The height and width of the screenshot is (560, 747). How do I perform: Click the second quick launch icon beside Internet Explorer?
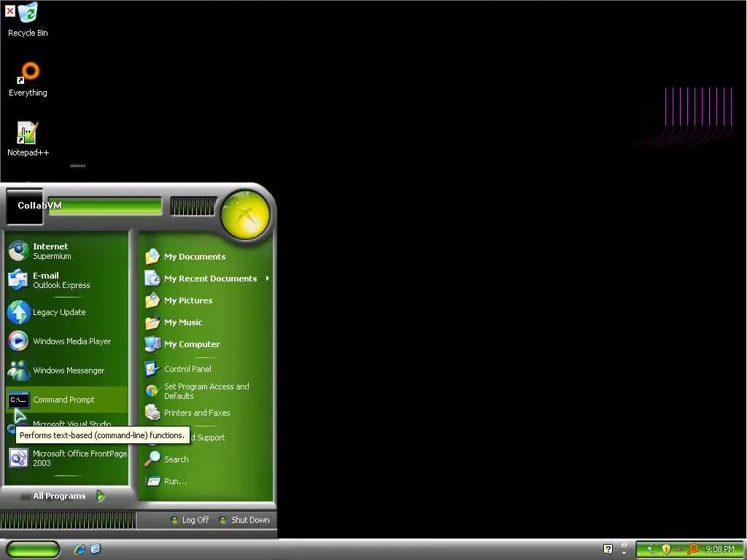click(96, 549)
